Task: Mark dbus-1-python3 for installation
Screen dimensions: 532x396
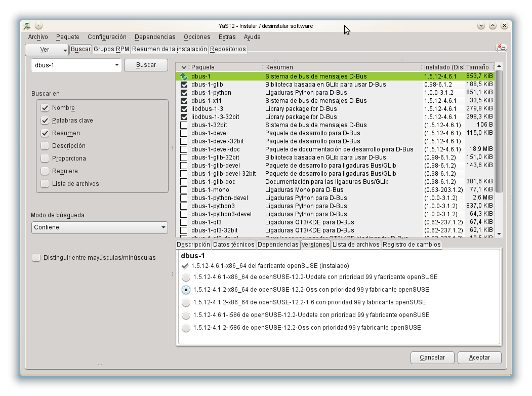Action: coord(184,206)
